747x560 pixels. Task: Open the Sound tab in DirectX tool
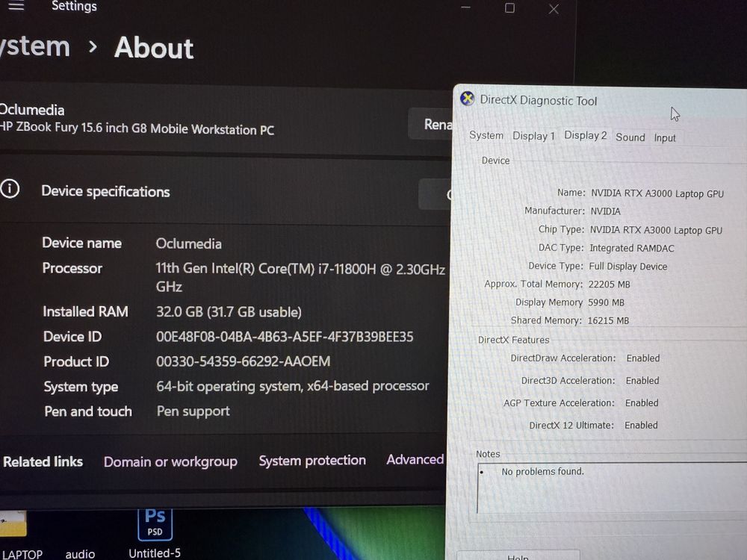click(x=630, y=137)
